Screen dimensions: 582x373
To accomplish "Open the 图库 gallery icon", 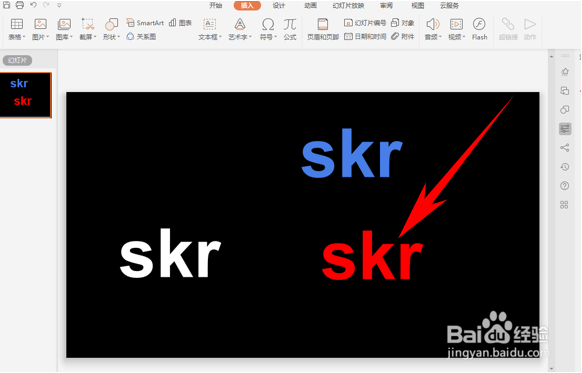I will coord(64,24).
